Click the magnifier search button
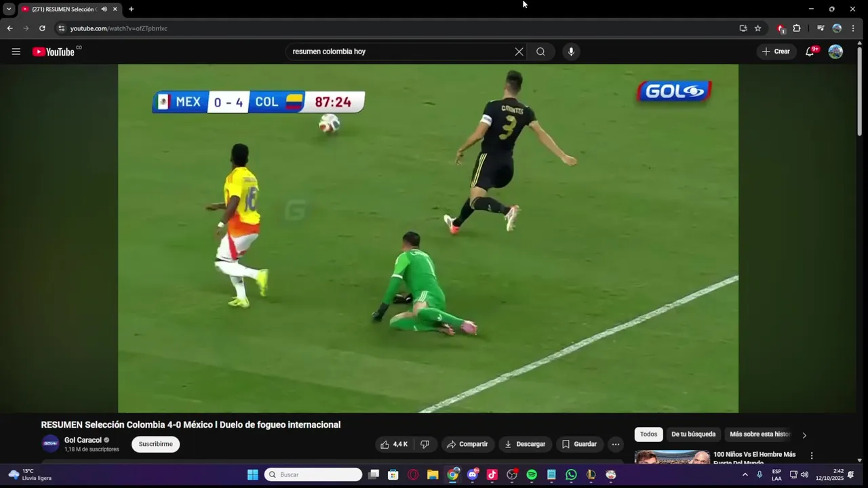The height and width of the screenshot is (488, 868). (540, 52)
